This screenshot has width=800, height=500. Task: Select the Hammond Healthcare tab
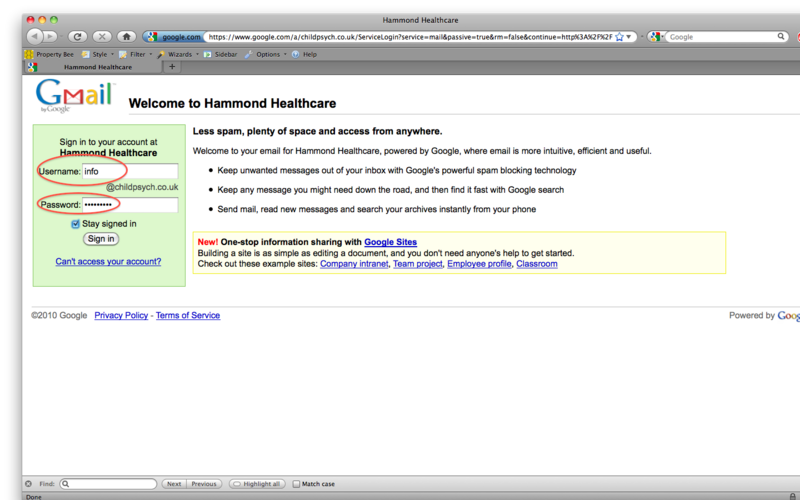point(93,67)
